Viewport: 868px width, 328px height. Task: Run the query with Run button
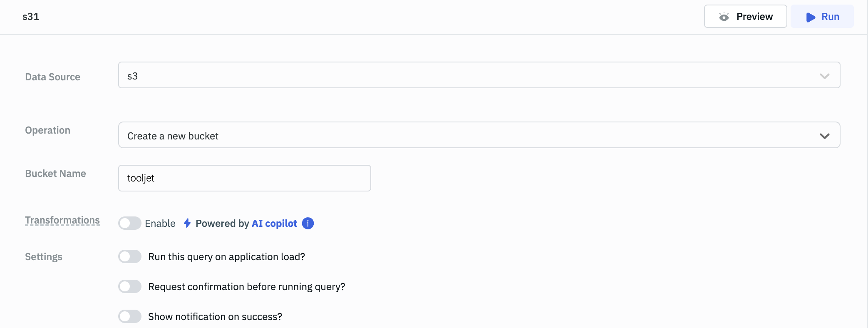(822, 17)
